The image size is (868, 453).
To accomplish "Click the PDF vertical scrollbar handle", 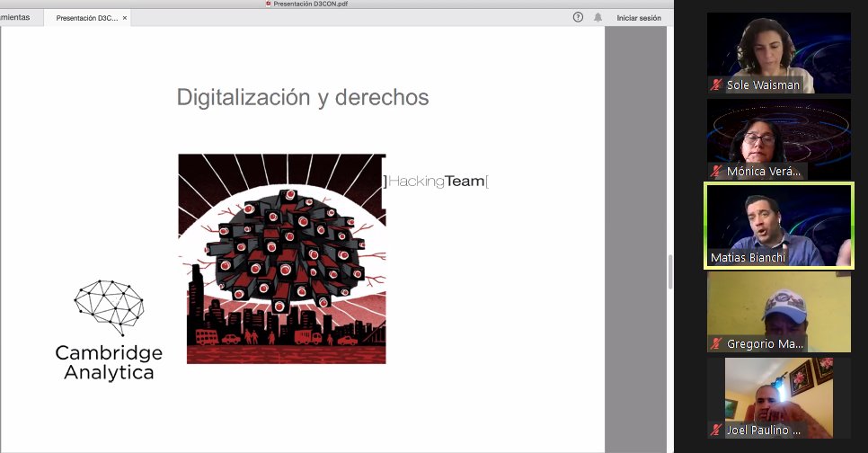I will pyautogui.click(x=670, y=272).
